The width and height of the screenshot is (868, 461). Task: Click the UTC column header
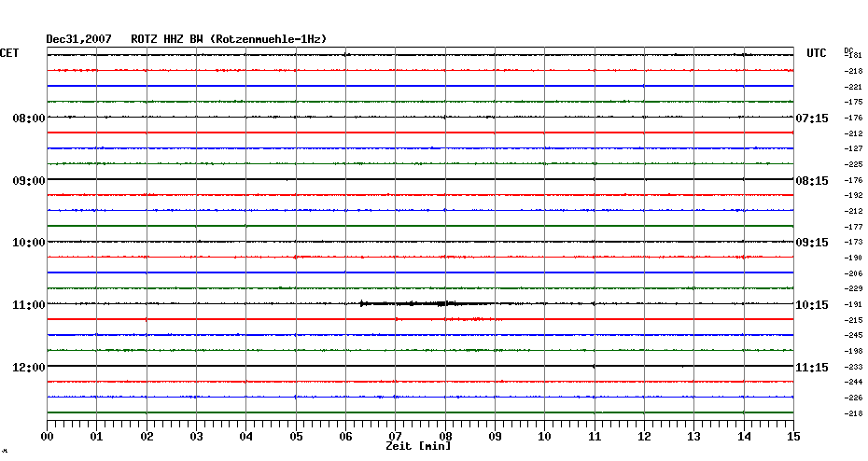[816, 53]
